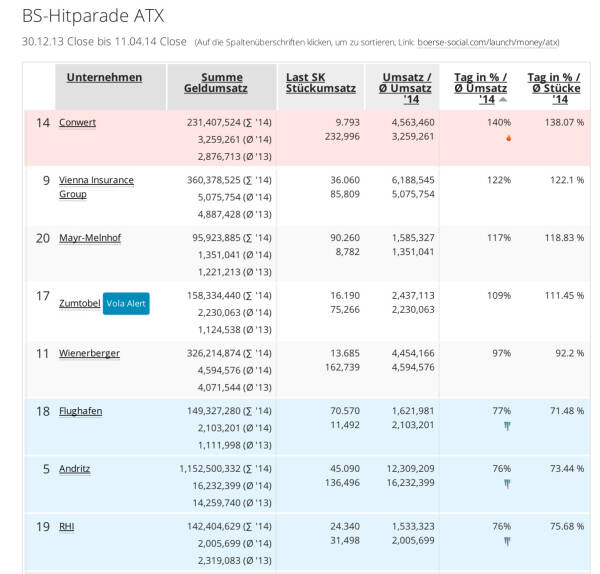Open the Flughafen company link
Image resolution: width=600 pixels, height=574 pixels.
pos(80,411)
